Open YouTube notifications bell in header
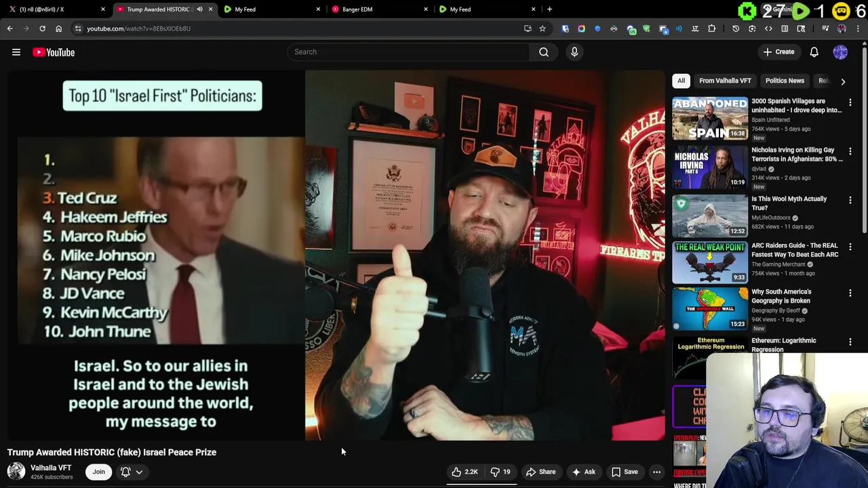 [x=814, y=52]
